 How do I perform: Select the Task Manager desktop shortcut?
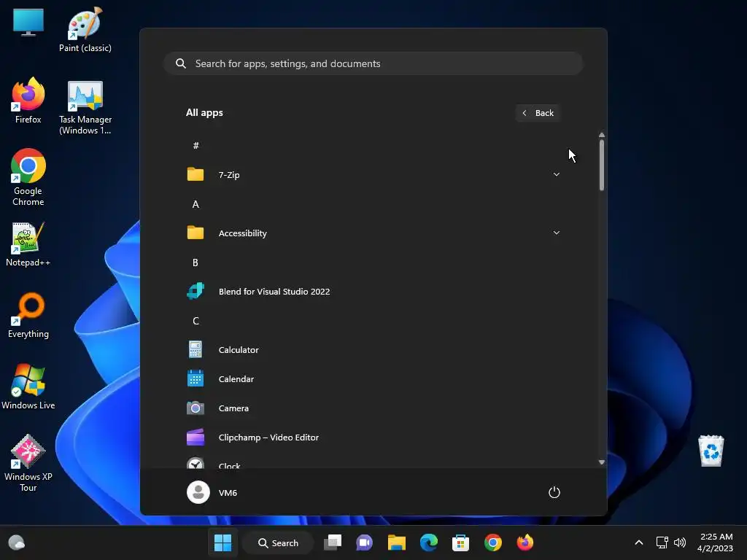point(85,108)
